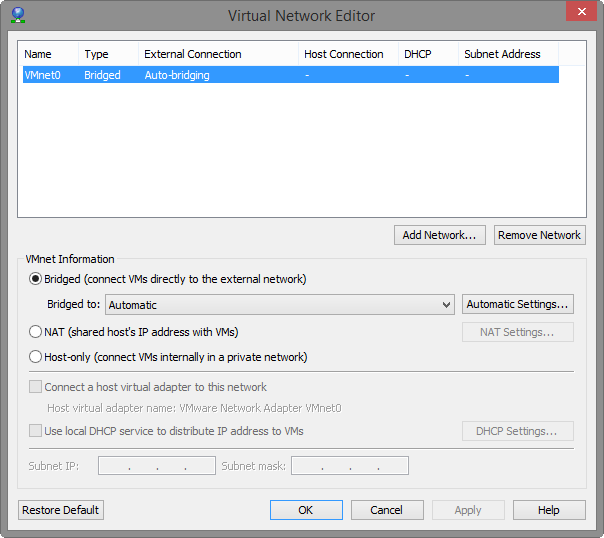Screen dimensions: 604x538
Task: Click the Subnet mask input field
Action: point(350,466)
